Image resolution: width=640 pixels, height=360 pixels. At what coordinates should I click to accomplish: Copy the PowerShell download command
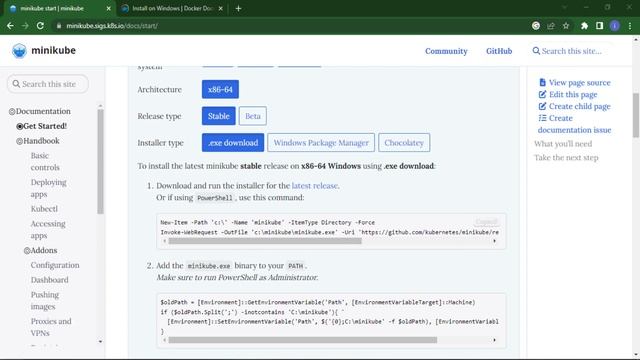[486, 222]
